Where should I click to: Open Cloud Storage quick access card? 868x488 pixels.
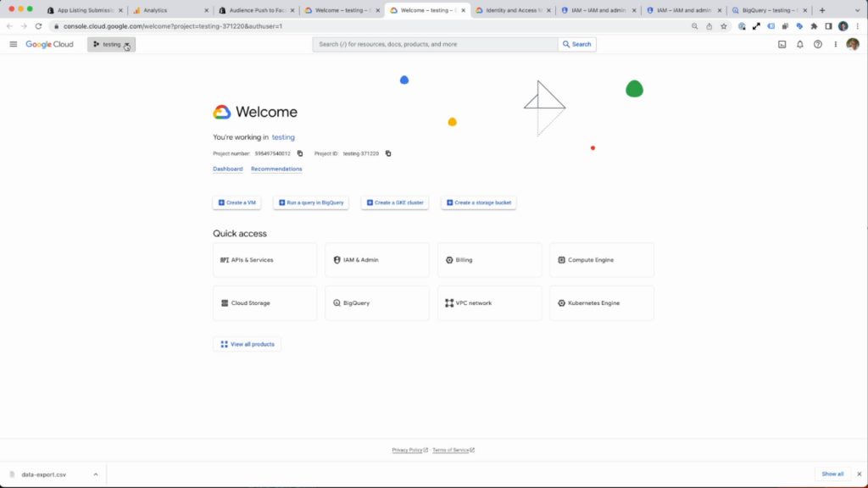[x=264, y=303]
